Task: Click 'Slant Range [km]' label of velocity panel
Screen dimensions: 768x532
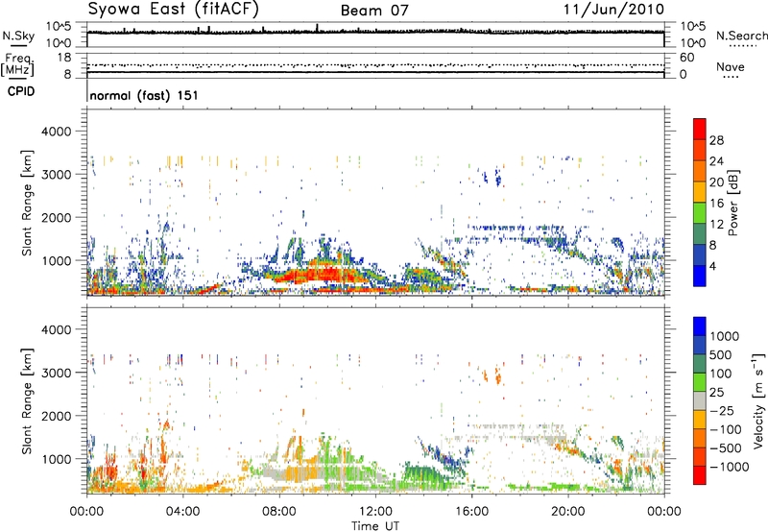Action: pos(27,400)
